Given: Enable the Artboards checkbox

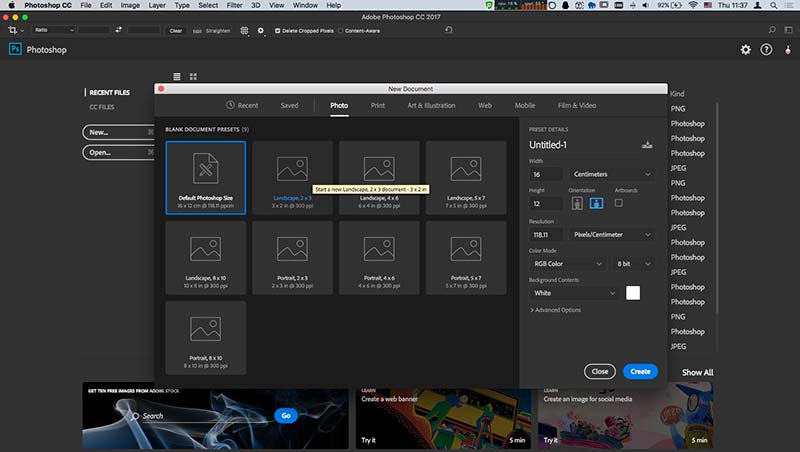Looking at the screenshot, I should click(x=618, y=203).
